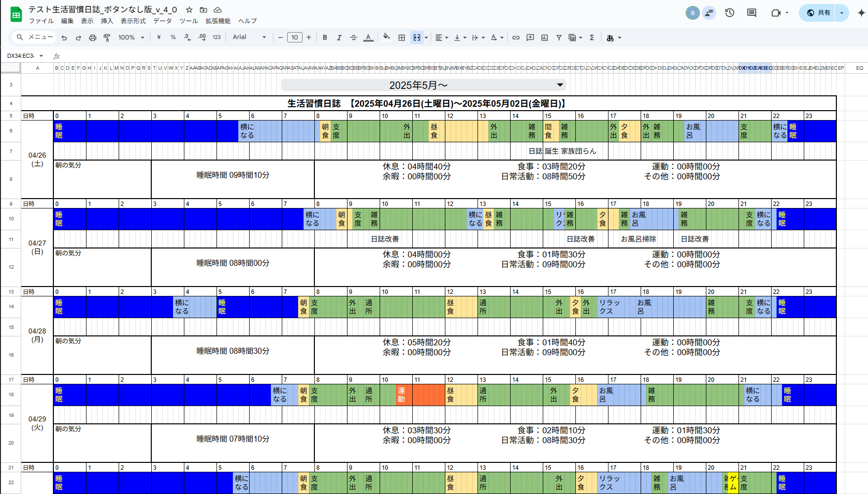Screen dimensions: 868x494
Task: Toggle merge cells button
Action: [417, 38]
